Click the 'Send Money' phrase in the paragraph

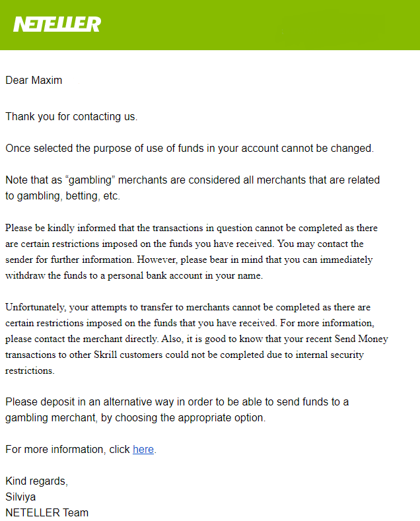click(361, 339)
